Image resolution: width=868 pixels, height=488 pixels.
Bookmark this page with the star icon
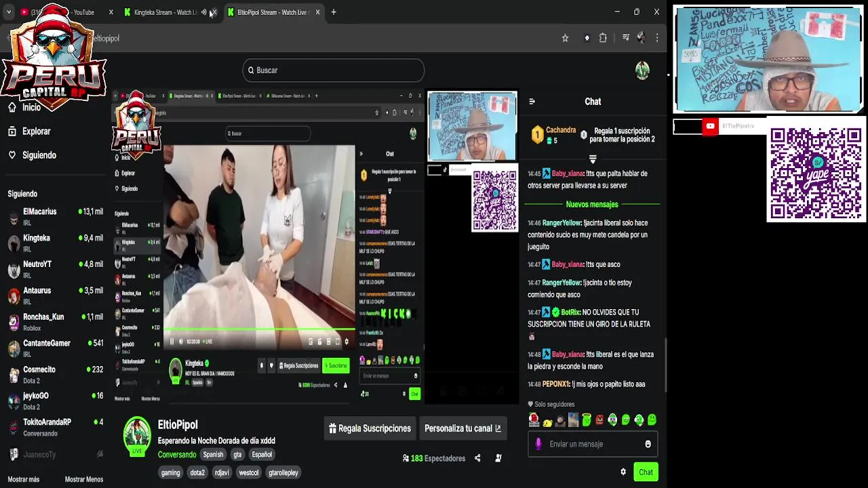pyautogui.click(x=565, y=39)
